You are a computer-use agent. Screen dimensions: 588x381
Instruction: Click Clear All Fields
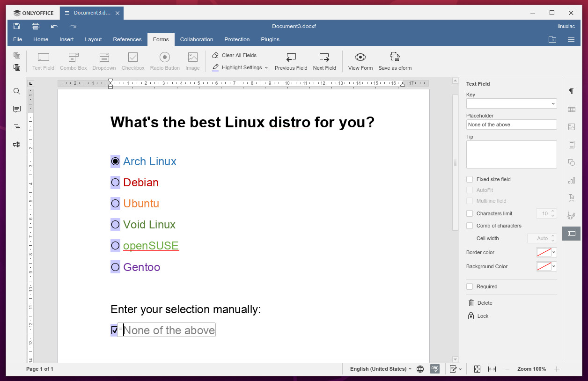pyautogui.click(x=234, y=55)
